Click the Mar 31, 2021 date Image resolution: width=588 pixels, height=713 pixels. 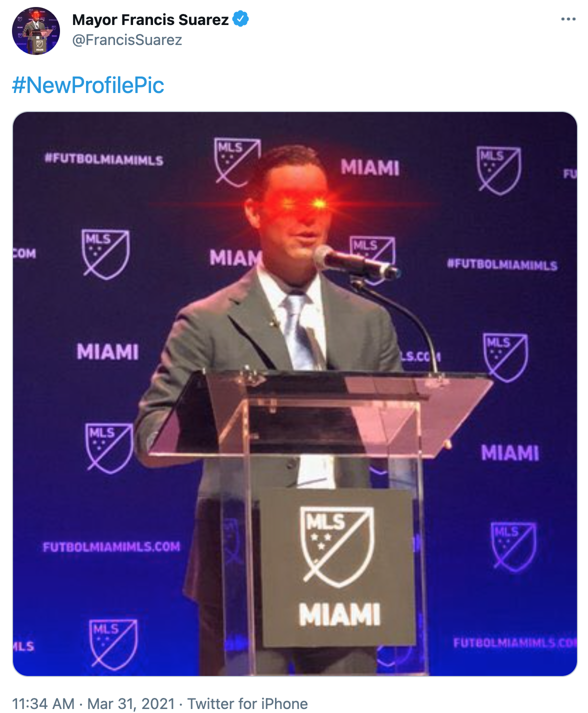tap(131, 703)
